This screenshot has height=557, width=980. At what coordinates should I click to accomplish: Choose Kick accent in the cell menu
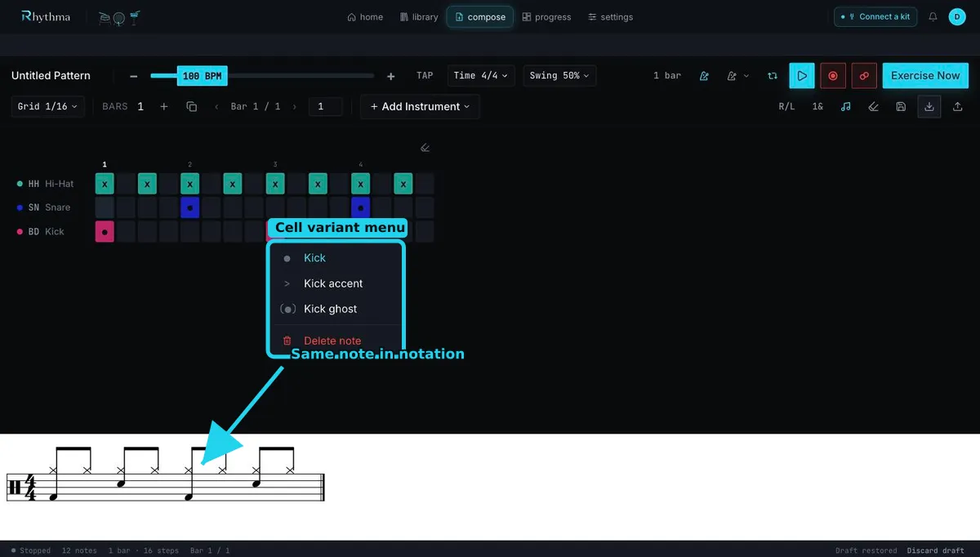[x=336, y=283]
